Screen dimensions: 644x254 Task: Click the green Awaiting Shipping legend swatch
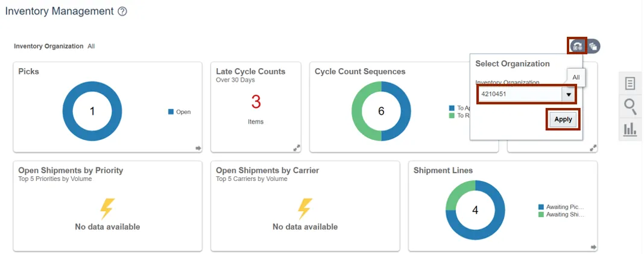pyautogui.click(x=541, y=214)
